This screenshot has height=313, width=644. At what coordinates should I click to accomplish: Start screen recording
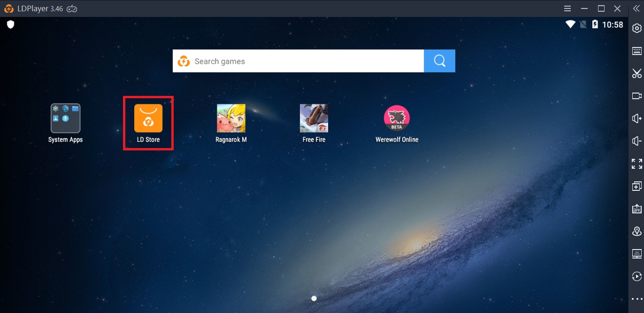[x=637, y=95]
